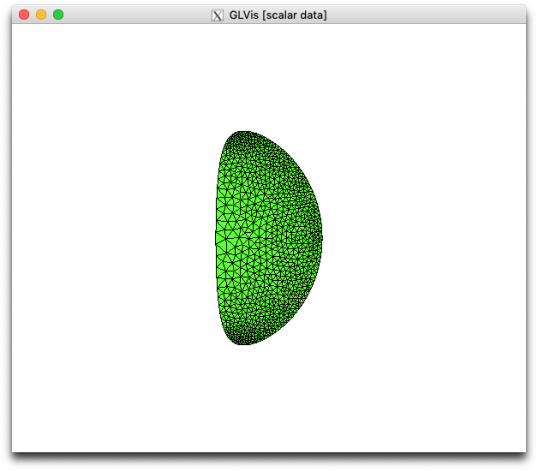Minimize GLVis using the yellow button
This screenshot has height=471, width=538.
(41, 15)
